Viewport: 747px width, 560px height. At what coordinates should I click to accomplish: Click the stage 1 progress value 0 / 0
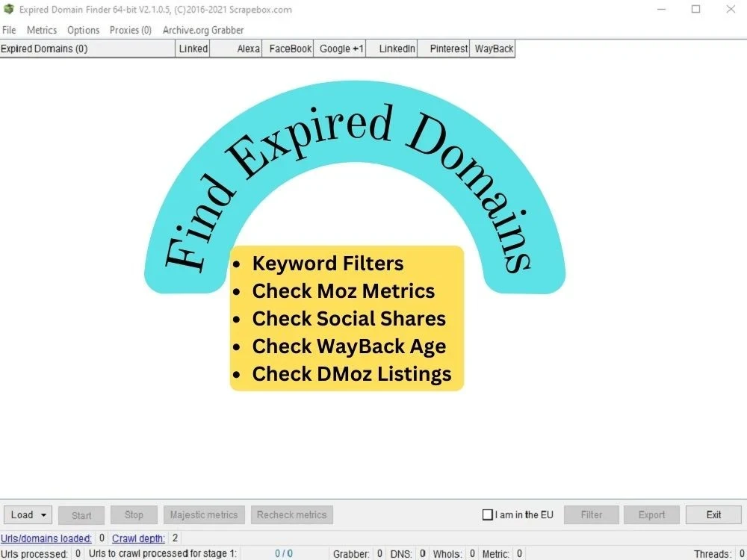[x=284, y=553]
